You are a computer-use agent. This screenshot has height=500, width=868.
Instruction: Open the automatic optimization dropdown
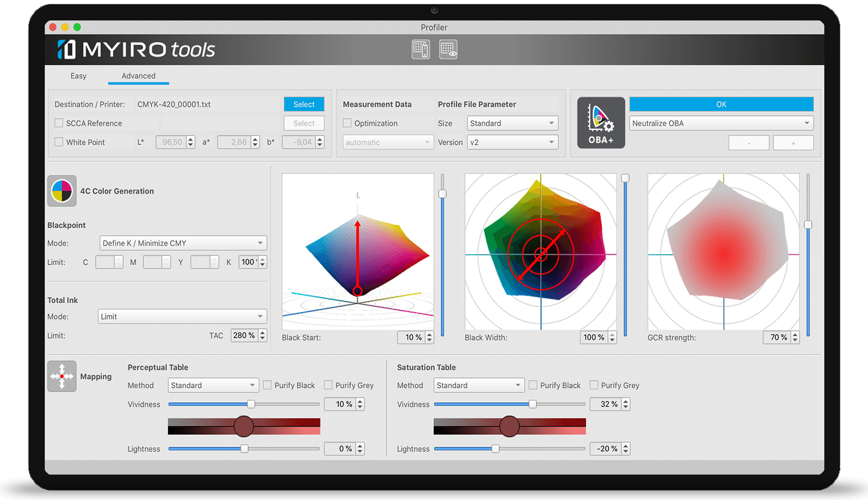point(388,142)
